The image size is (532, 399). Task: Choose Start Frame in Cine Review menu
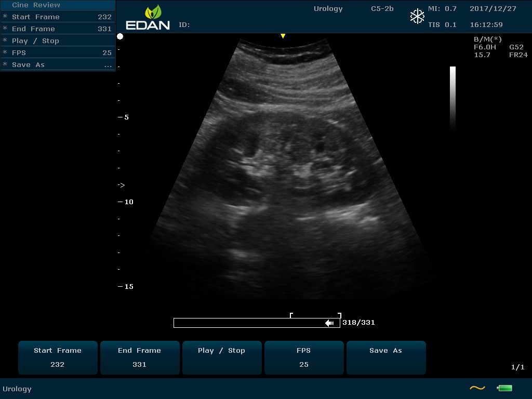[x=57, y=17]
